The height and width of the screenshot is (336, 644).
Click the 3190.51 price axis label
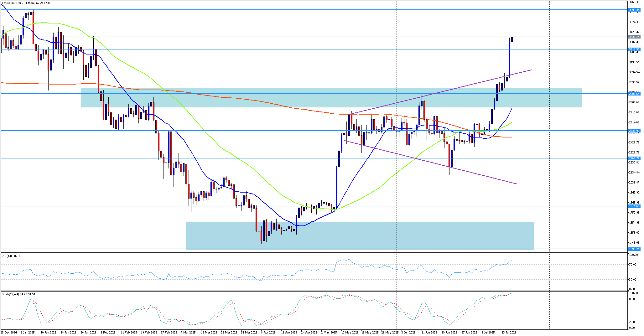[634, 62]
